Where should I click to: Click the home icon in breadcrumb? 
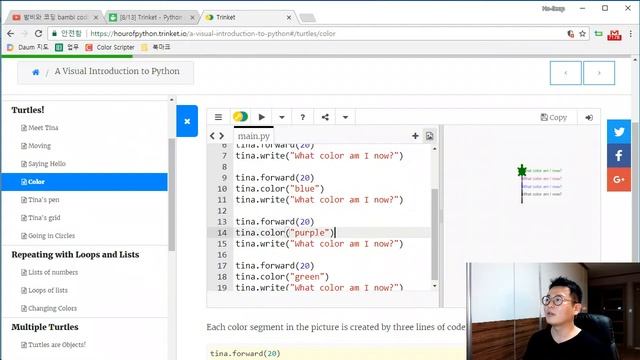[x=36, y=72]
